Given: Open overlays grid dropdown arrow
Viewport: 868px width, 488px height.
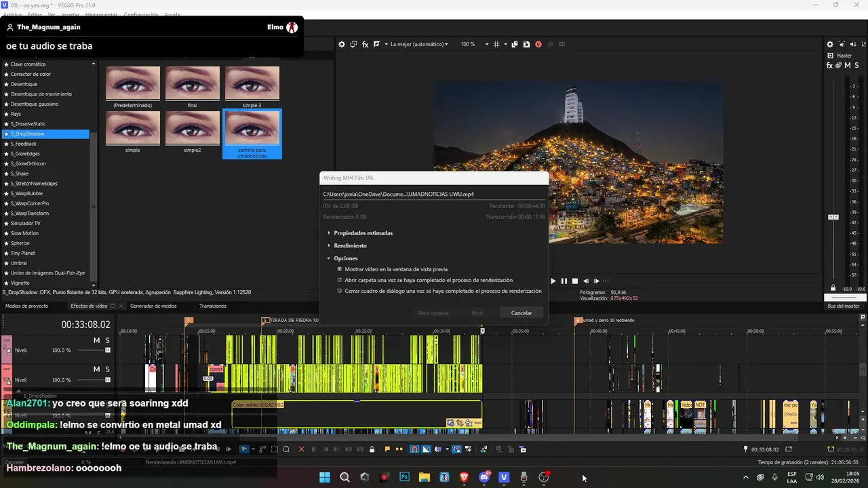Looking at the screenshot, I should tap(505, 44).
